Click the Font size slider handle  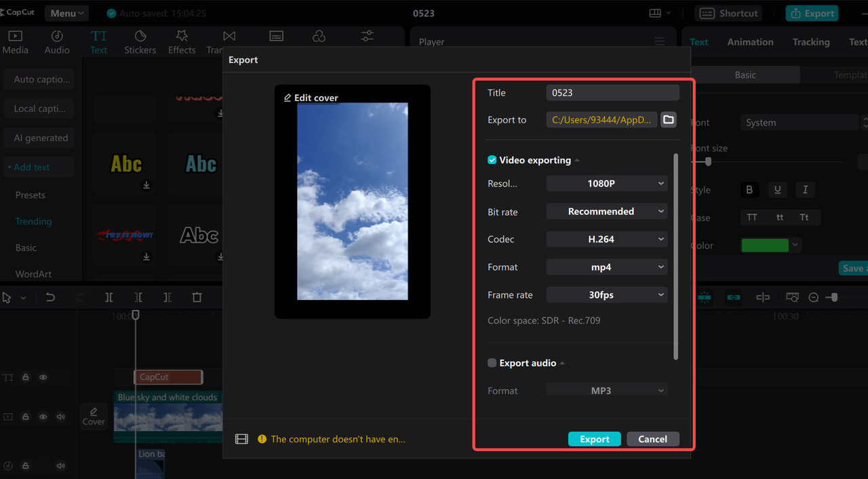(708, 161)
